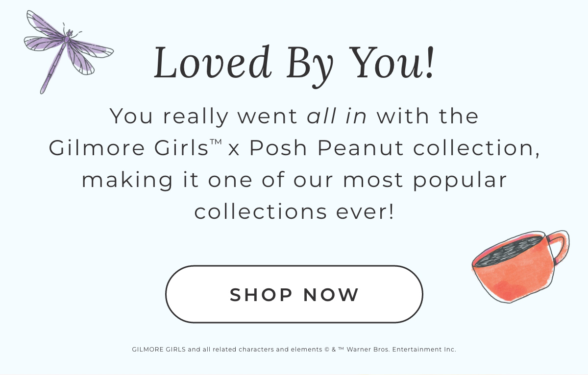The height and width of the screenshot is (375, 588).
Task: Click the Warner Bros disclaimer text
Action: click(x=294, y=349)
